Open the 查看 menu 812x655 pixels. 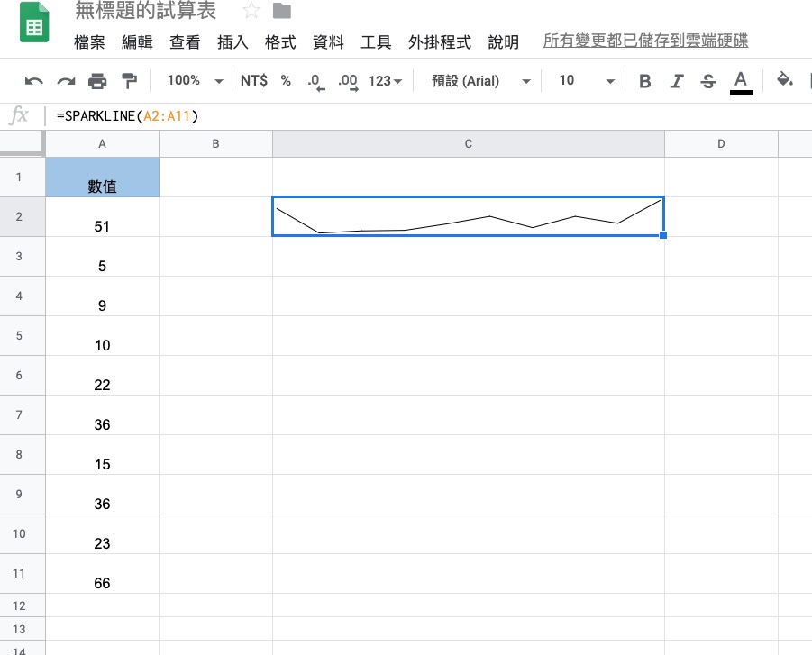tap(185, 42)
